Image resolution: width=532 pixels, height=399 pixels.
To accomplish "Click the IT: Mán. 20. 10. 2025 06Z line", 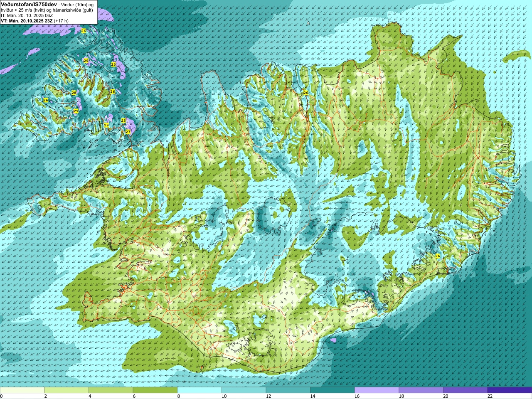I will 27,15.
